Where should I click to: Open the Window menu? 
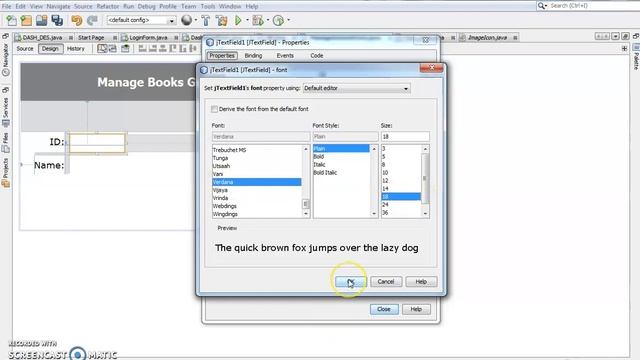(230, 7)
